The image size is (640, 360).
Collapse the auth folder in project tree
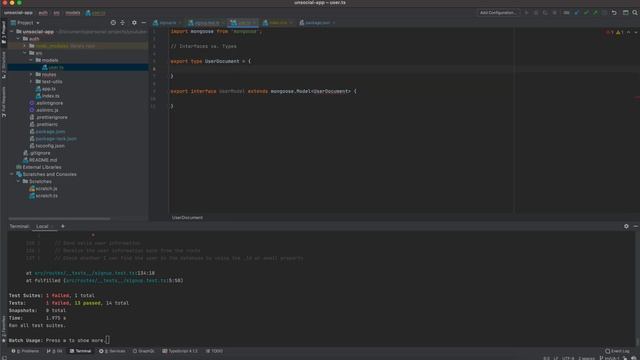pyautogui.click(x=18, y=39)
